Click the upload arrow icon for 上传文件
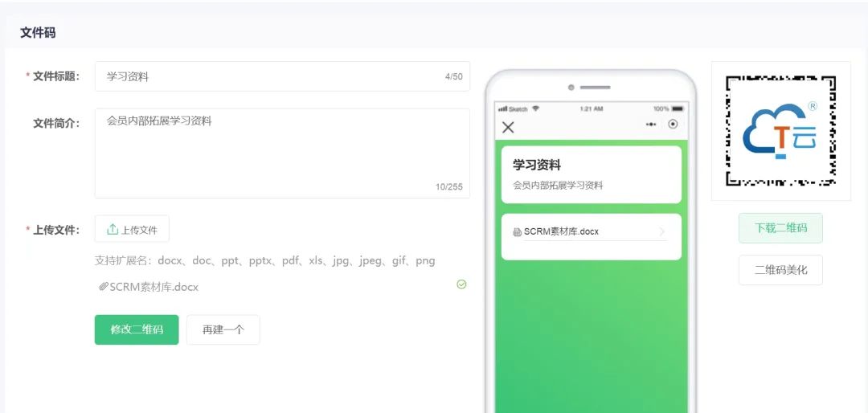Image resolution: width=868 pixels, height=413 pixels. [113, 229]
